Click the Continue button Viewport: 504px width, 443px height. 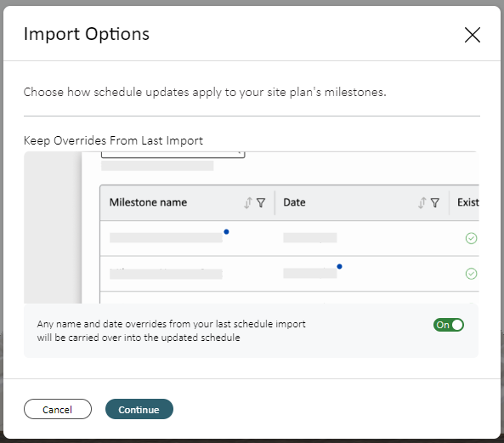[x=139, y=409]
